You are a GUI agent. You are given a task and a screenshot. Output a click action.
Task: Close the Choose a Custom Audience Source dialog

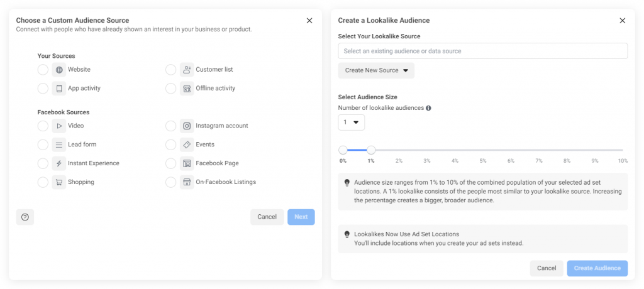(309, 21)
